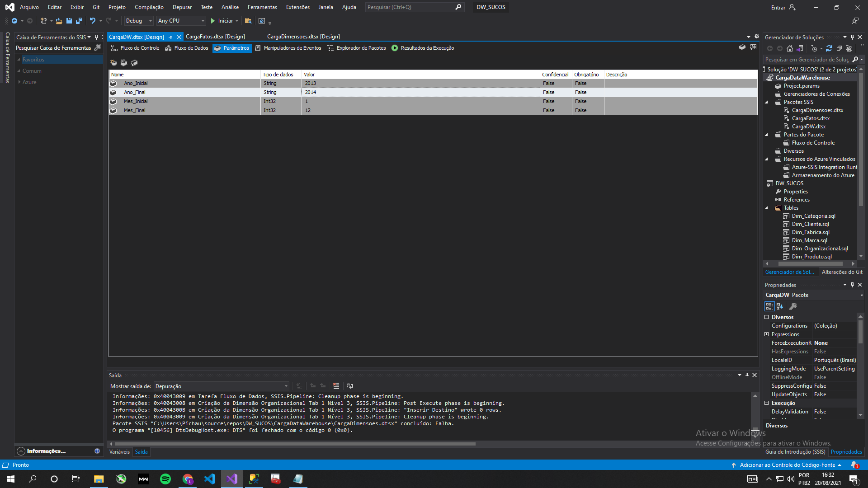Viewport: 868px width, 488px height.
Task: Open Chrome from the taskbar
Action: [x=188, y=479]
